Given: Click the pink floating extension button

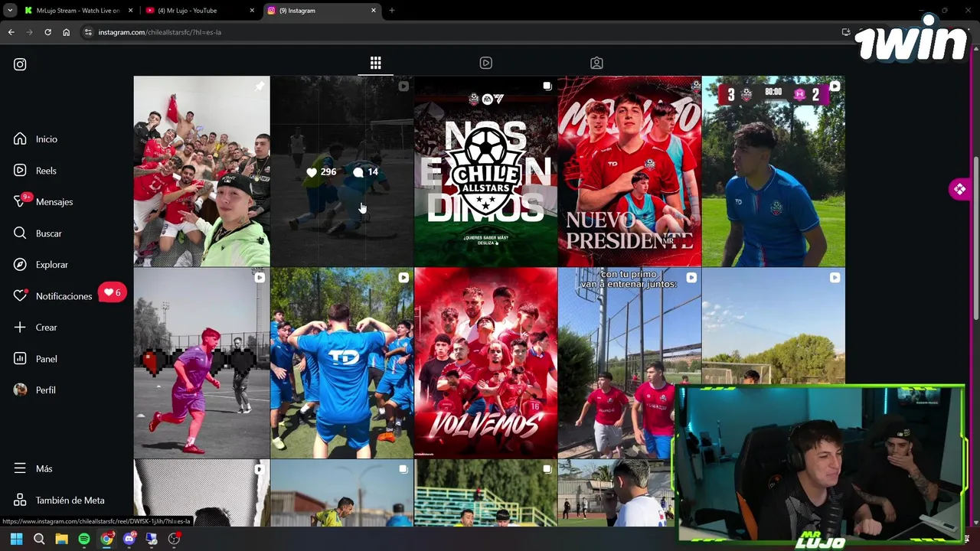Looking at the screenshot, I should click(959, 189).
